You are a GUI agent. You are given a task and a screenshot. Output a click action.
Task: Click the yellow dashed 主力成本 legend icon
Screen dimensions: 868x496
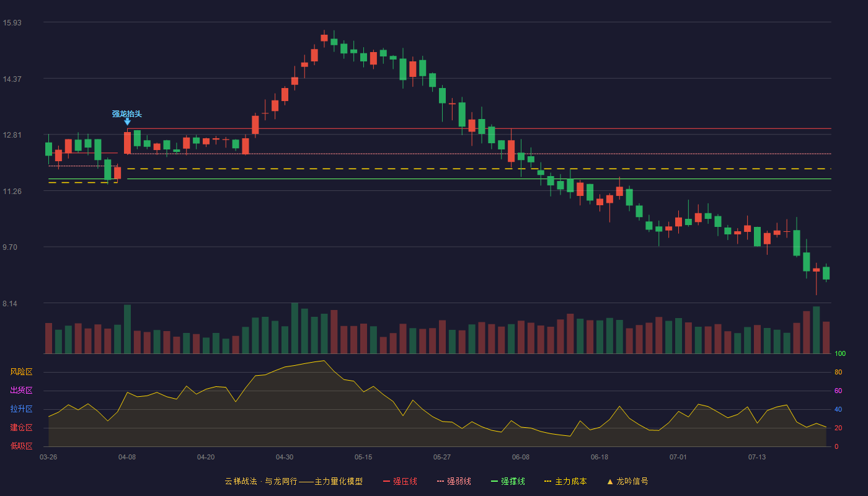tap(547, 481)
